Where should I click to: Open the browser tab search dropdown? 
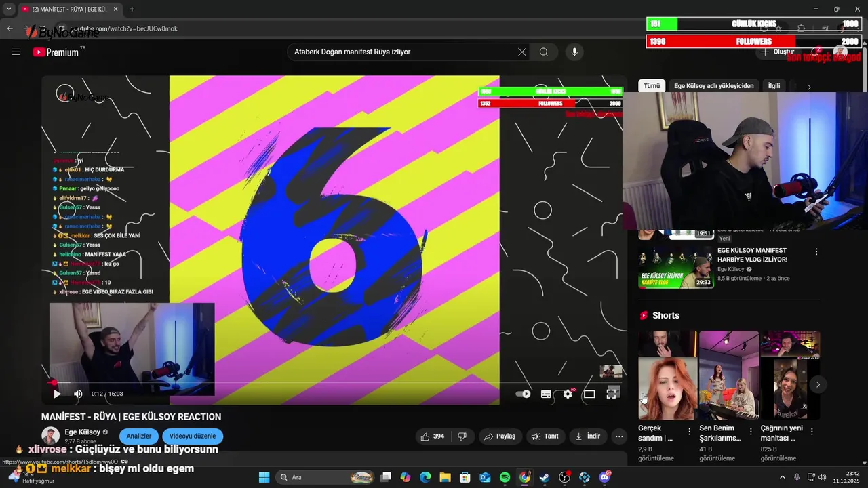(9, 9)
